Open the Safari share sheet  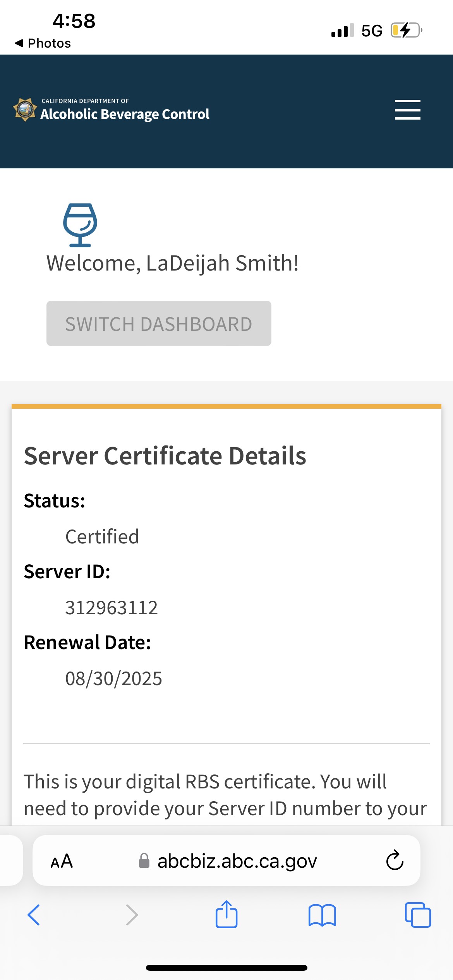(x=226, y=914)
